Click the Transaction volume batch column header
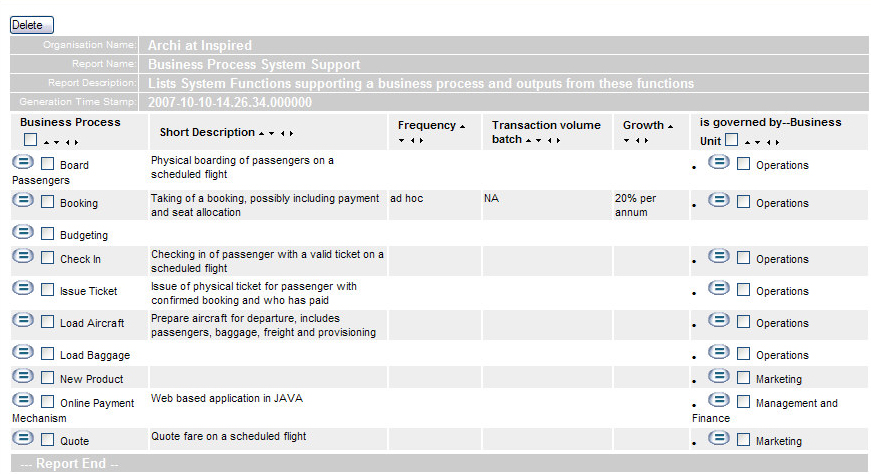 [546, 125]
